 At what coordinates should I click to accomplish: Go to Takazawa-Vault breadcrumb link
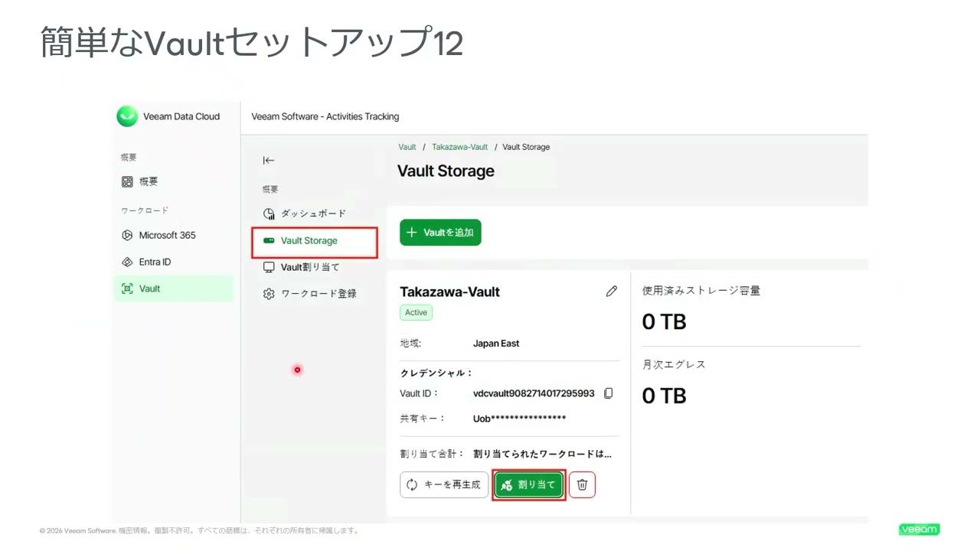(459, 147)
